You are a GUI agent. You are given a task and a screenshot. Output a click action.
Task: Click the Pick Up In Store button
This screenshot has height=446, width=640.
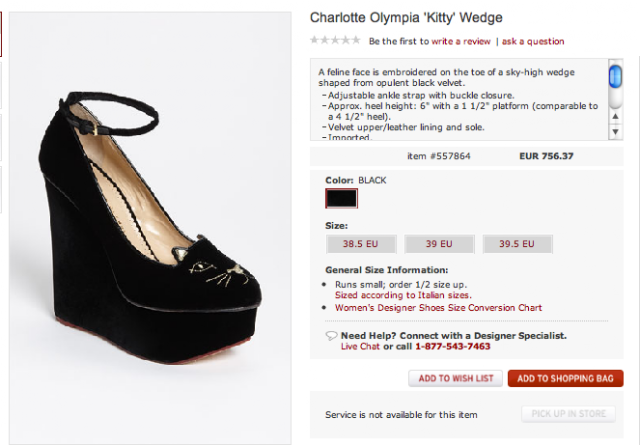(569, 414)
